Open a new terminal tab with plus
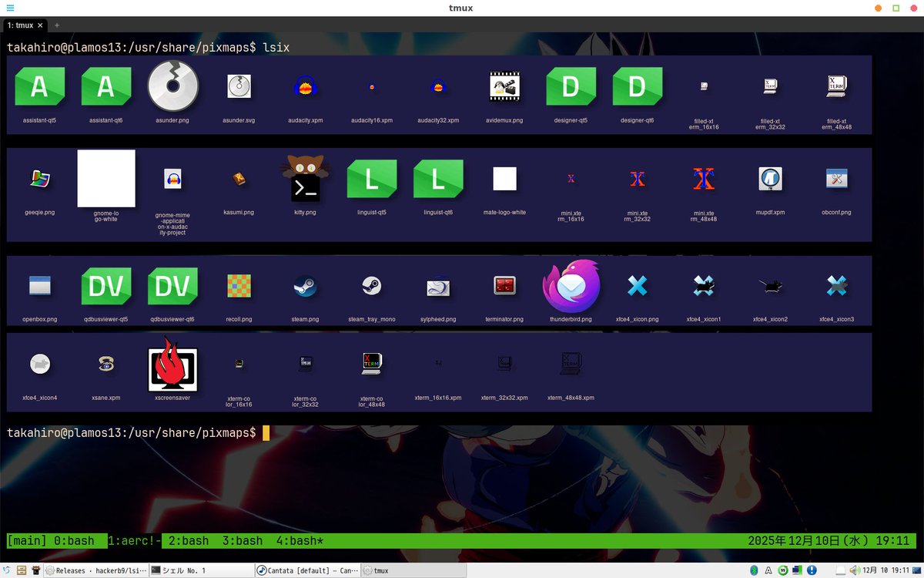The image size is (924, 578). [x=57, y=25]
